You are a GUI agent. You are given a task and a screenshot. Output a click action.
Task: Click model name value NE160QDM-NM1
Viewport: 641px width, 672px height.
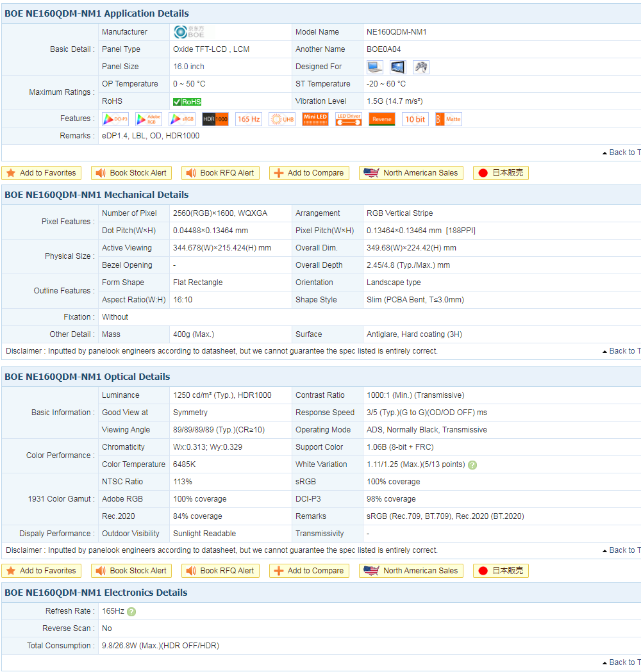[x=397, y=32]
